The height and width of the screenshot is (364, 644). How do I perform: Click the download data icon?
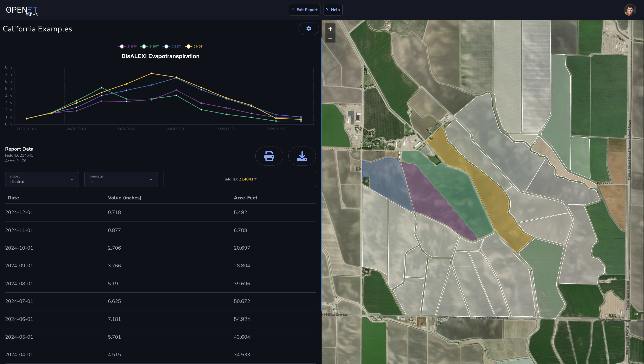(302, 156)
